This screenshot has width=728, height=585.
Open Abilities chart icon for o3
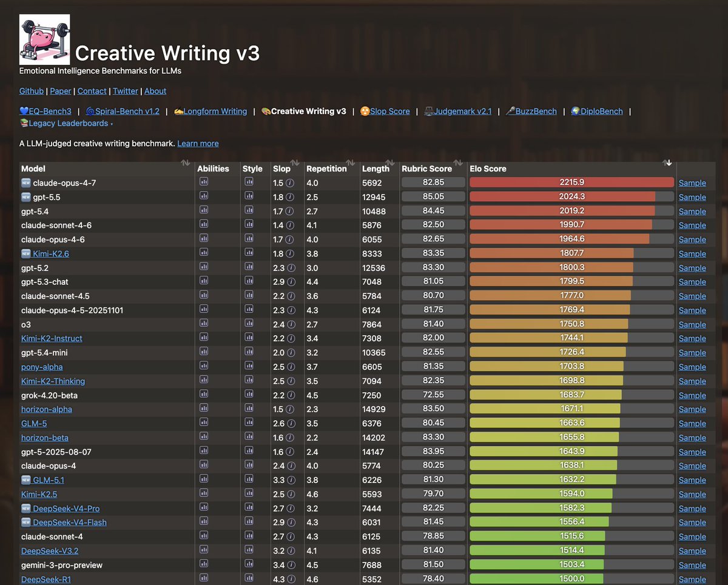(x=204, y=324)
